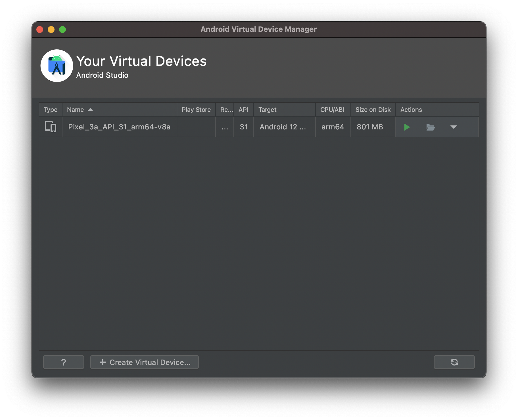Expand the Actions dropdown arrow for Pixel_3a

click(x=454, y=127)
